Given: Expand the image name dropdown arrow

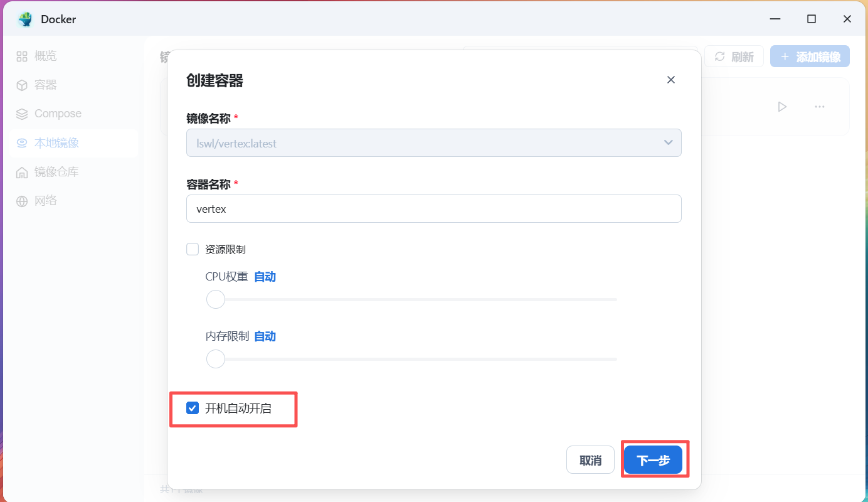Looking at the screenshot, I should [668, 143].
